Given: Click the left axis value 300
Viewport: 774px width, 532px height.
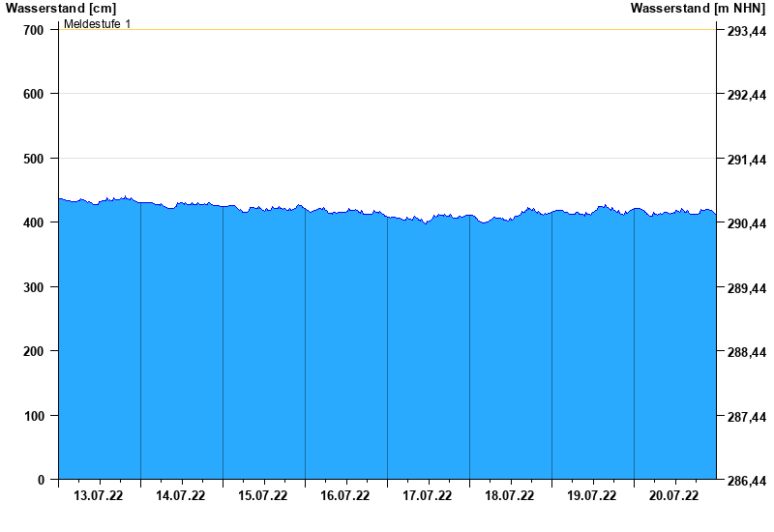Looking at the screenshot, I should (x=34, y=287).
